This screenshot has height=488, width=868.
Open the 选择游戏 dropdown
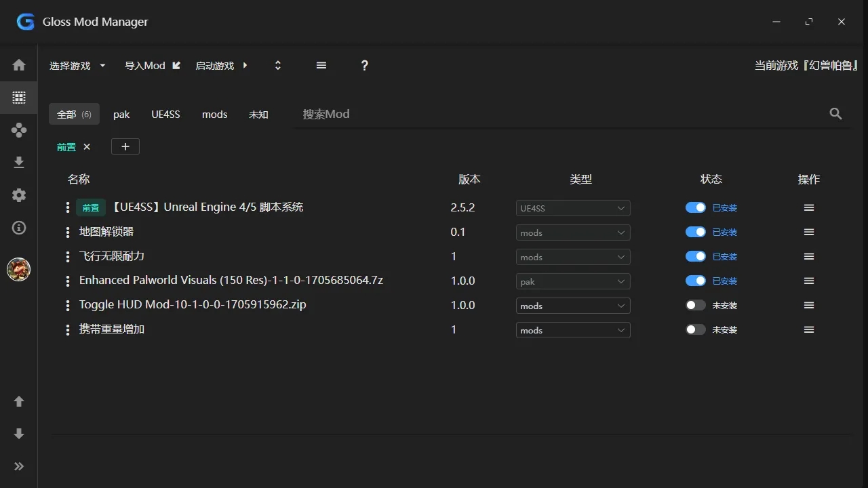point(78,66)
